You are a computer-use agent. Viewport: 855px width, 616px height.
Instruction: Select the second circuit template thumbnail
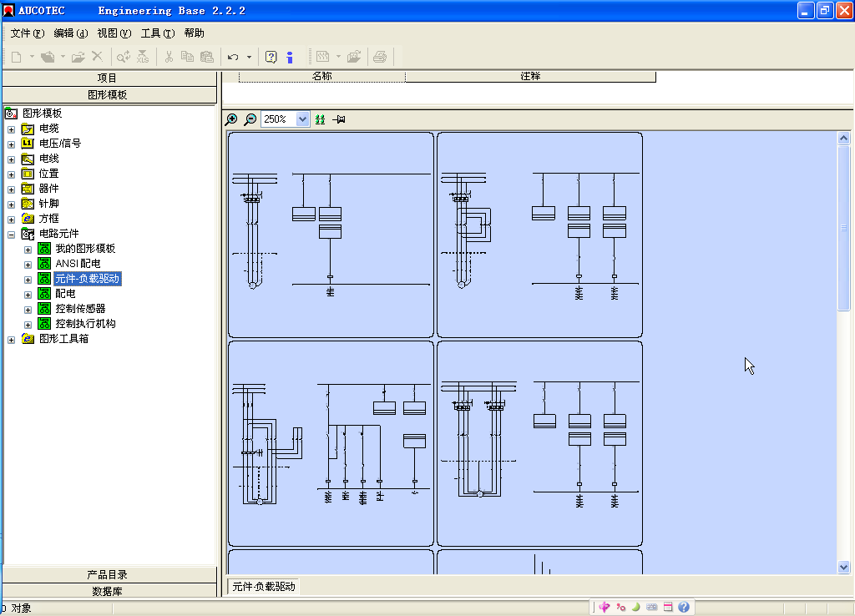click(x=540, y=235)
